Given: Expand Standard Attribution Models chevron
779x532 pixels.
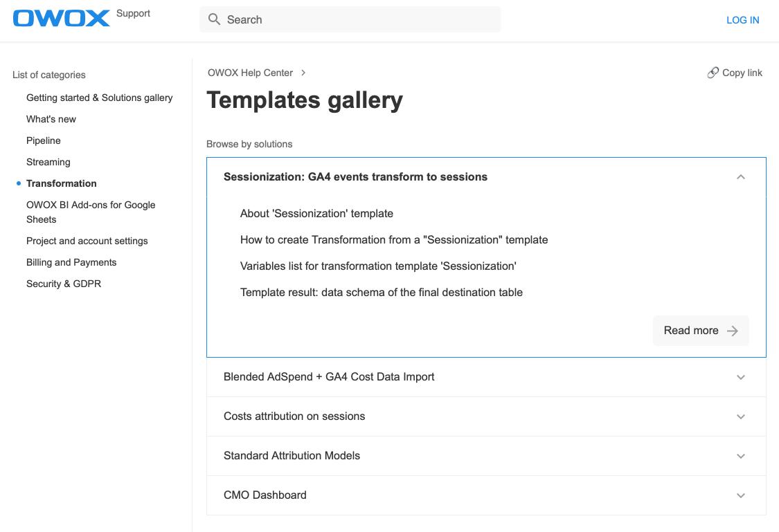Looking at the screenshot, I should (741, 456).
